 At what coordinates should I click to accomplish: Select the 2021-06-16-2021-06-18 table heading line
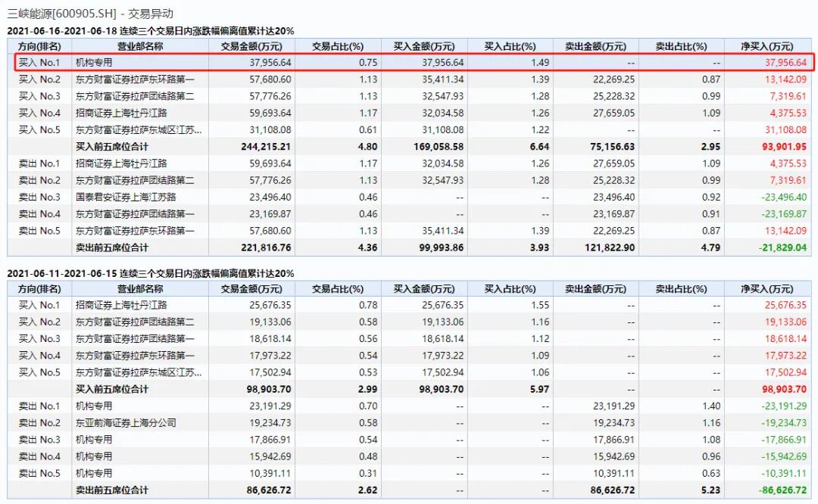150,31
